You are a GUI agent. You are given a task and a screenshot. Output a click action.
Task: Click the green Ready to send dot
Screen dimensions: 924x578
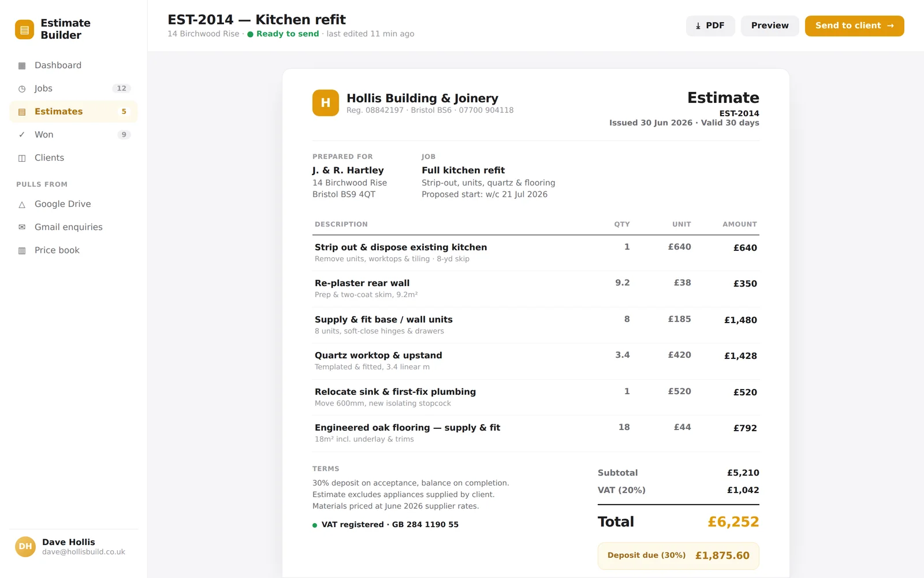point(250,34)
